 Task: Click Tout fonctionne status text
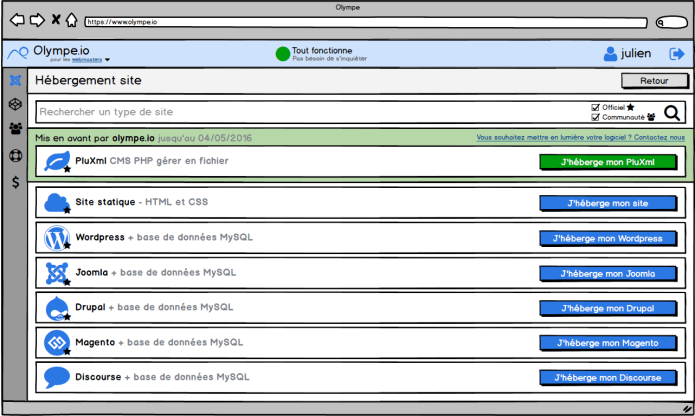pyautogui.click(x=322, y=51)
